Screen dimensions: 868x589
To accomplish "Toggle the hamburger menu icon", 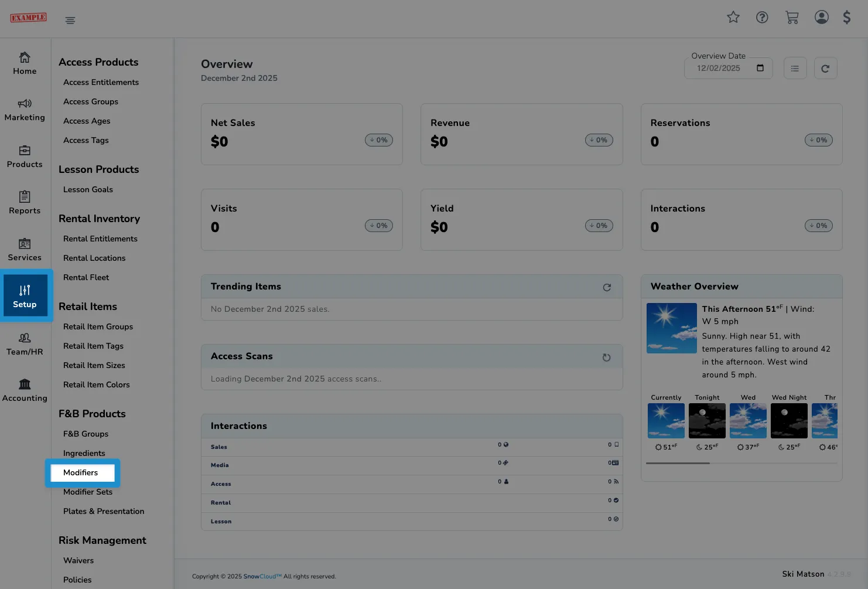I will 70,21.
